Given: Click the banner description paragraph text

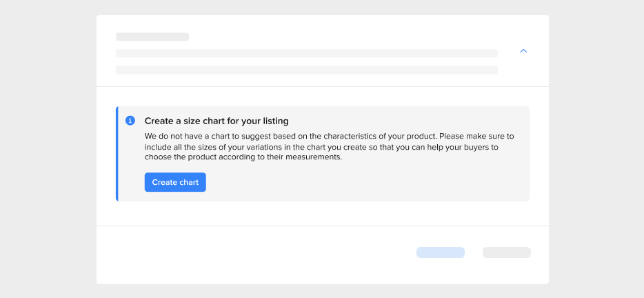Looking at the screenshot, I should click(x=329, y=146).
